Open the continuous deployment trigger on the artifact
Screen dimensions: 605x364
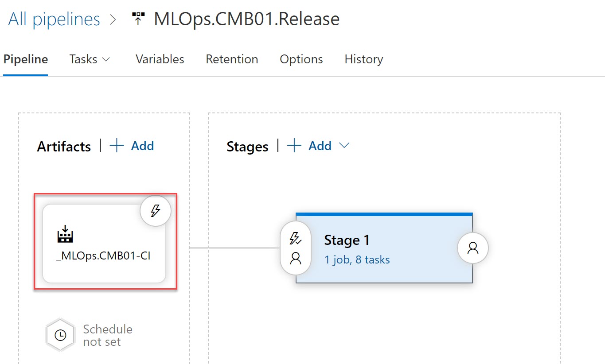click(155, 210)
